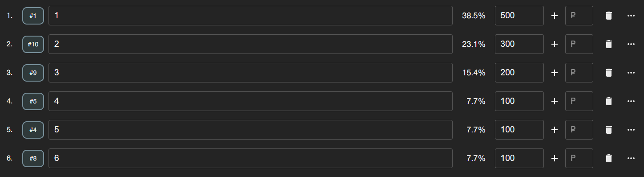Click plus icon next to amount 300
The height and width of the screenshot is (177, 644).
point(555,44)
